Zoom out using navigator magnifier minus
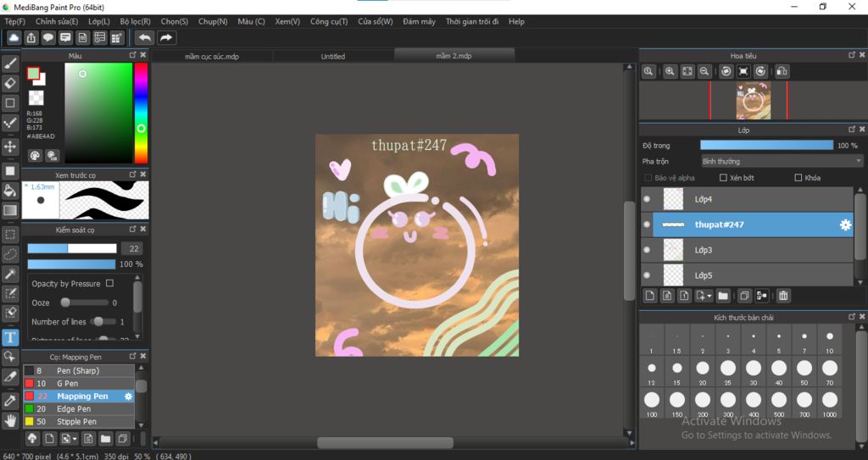868x460 pixels. 704,71
